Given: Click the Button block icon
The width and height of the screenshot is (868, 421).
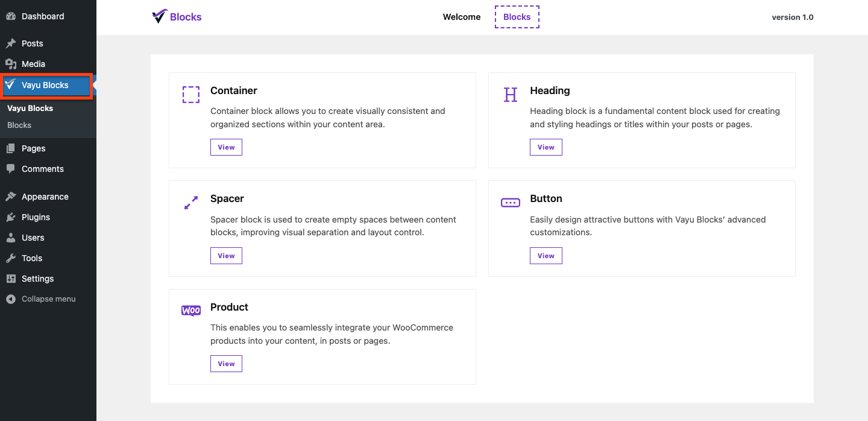Looking at the screenshot, I should coord(511,203).
